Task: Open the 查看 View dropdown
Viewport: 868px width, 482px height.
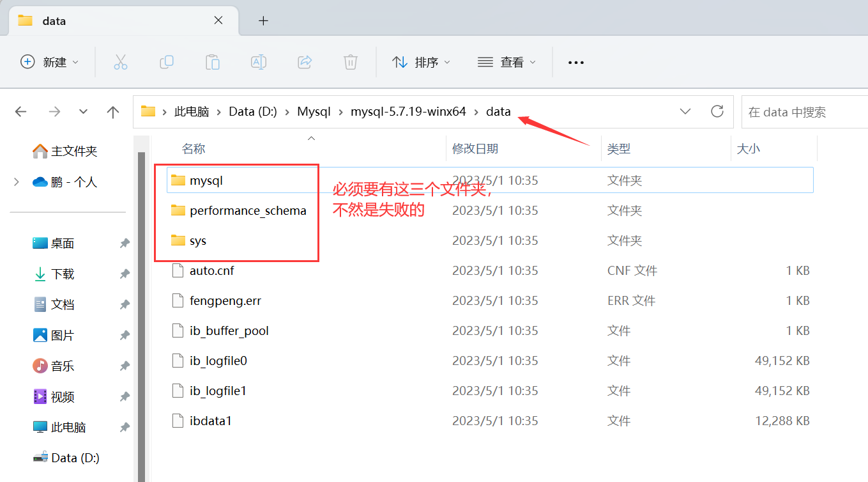Action: point(506,62)
